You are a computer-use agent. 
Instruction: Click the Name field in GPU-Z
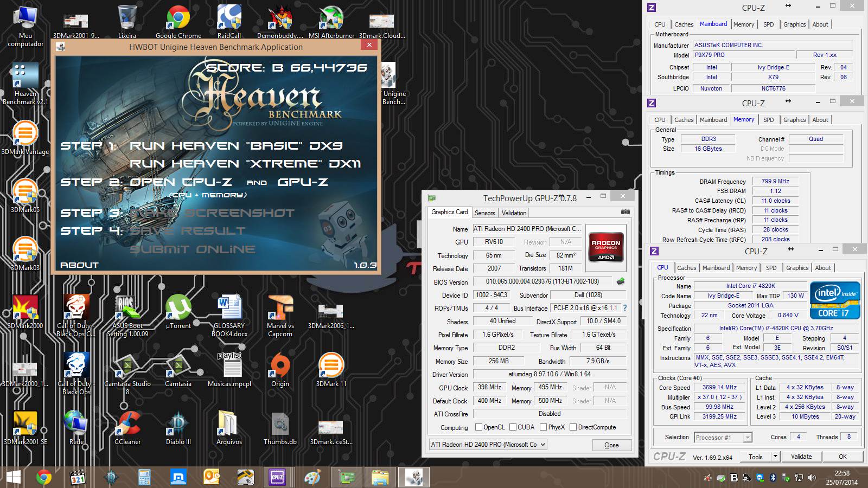[527, 229]
